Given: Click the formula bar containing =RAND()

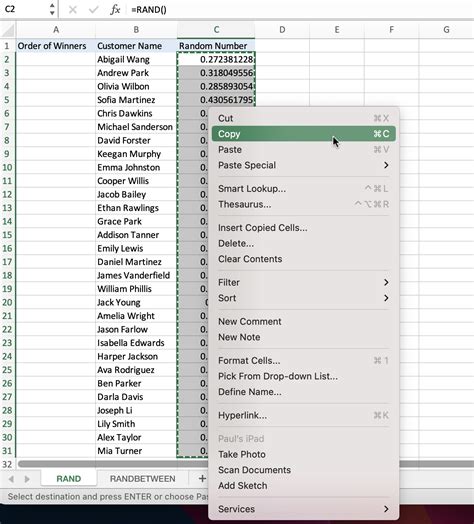Looking at the screenshot, I should tap(301, 10).
